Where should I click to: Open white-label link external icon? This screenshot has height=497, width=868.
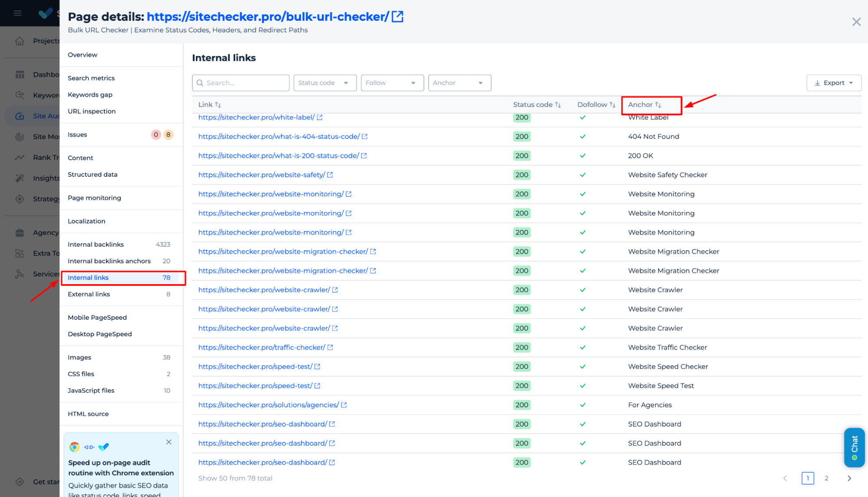320,117
